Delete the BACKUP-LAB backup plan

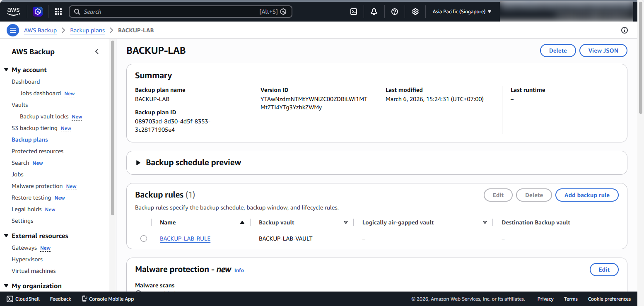[x=558, y=51]
